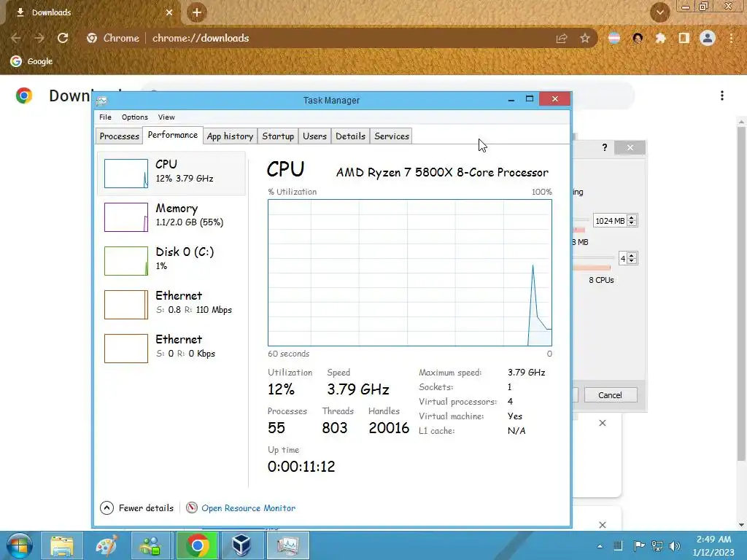Image resolution: width=747 pixels, height=560 pixels.
Task: Click the Resource Monitor gauge icon
Action: point(192,508)
